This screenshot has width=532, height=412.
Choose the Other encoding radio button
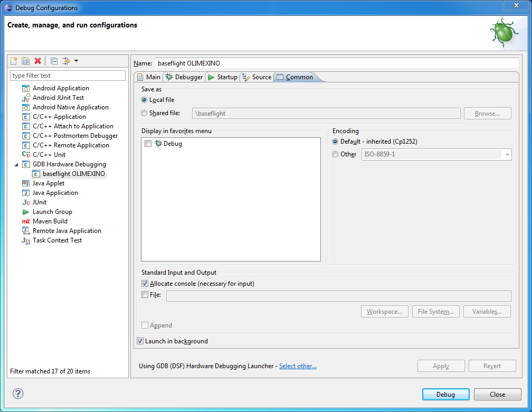[335, 154]
